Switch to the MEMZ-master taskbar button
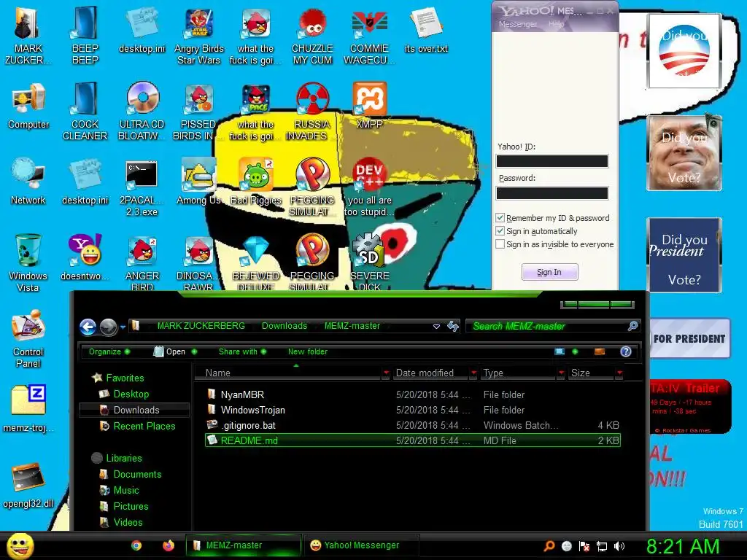Image resolution: width=747 pixels, height=560 pixels. (x=244, y=545)
